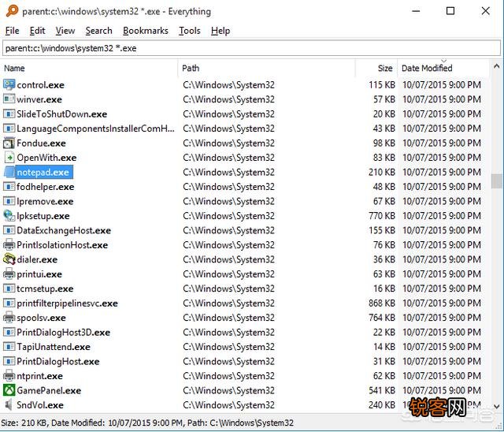Image resolution: width=504 pixels, height=432 pixels.
Task: Click the Everything app icon in title bar
Action: tap(11, 11)
